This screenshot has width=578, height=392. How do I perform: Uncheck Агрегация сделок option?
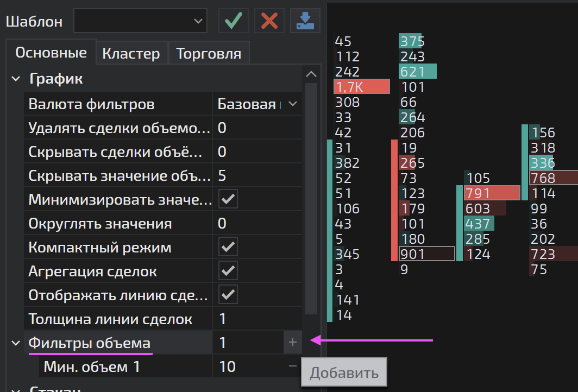[228, 271]
